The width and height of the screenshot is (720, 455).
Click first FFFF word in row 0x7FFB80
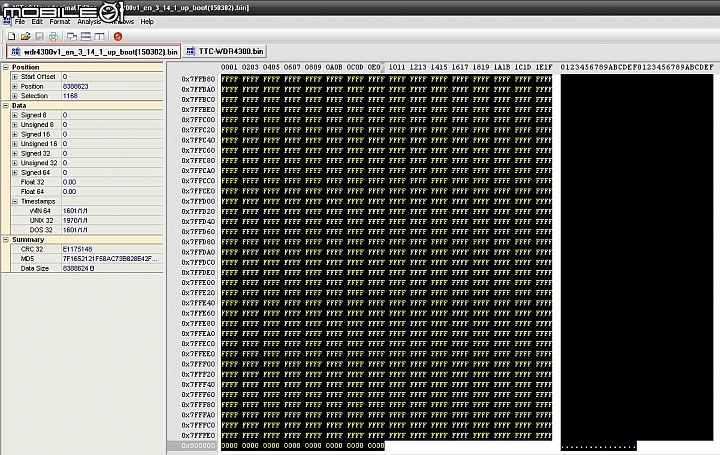click(229, 79)
